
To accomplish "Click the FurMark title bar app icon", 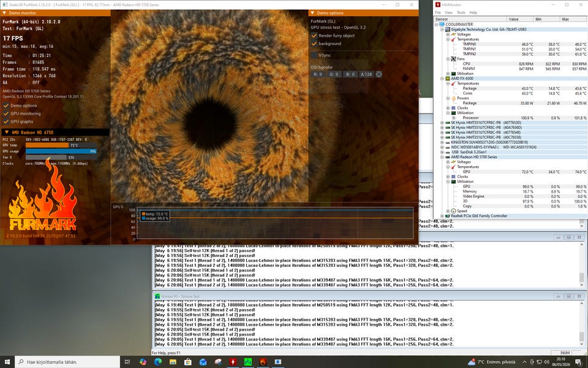I will pyautogui.click(x=4, y=5).
